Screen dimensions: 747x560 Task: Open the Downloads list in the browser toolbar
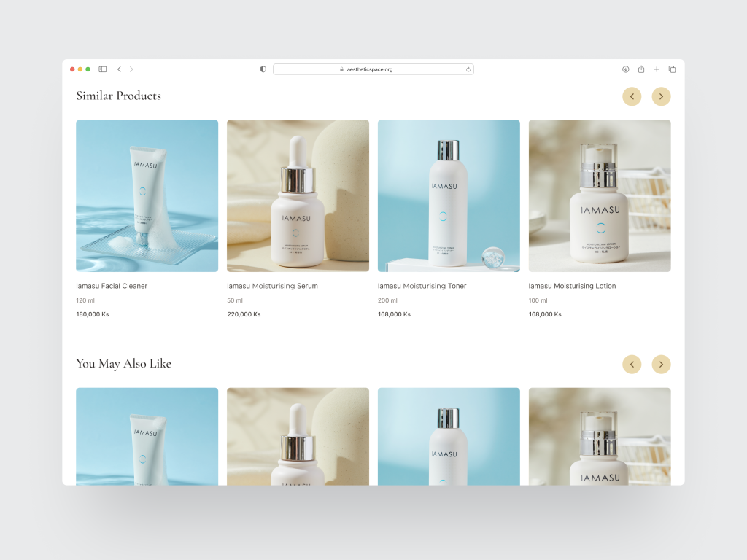625,69
